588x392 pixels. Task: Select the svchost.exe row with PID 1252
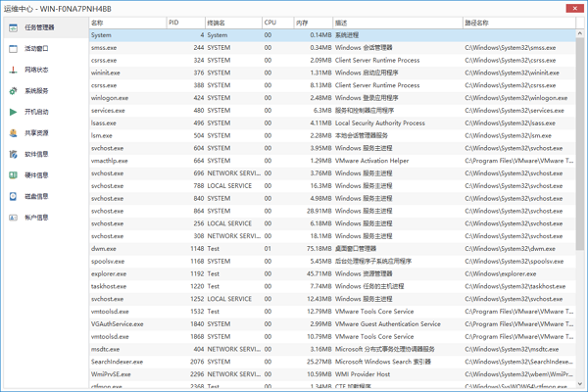point(332,299)
